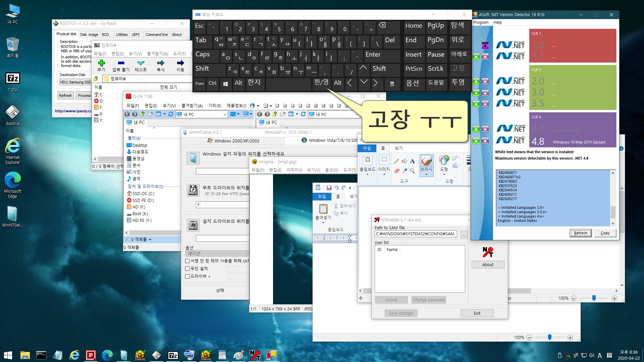Click the Copy button in .NET Version Detector
The height and width of the screenshot is (362, 644).
605,233
